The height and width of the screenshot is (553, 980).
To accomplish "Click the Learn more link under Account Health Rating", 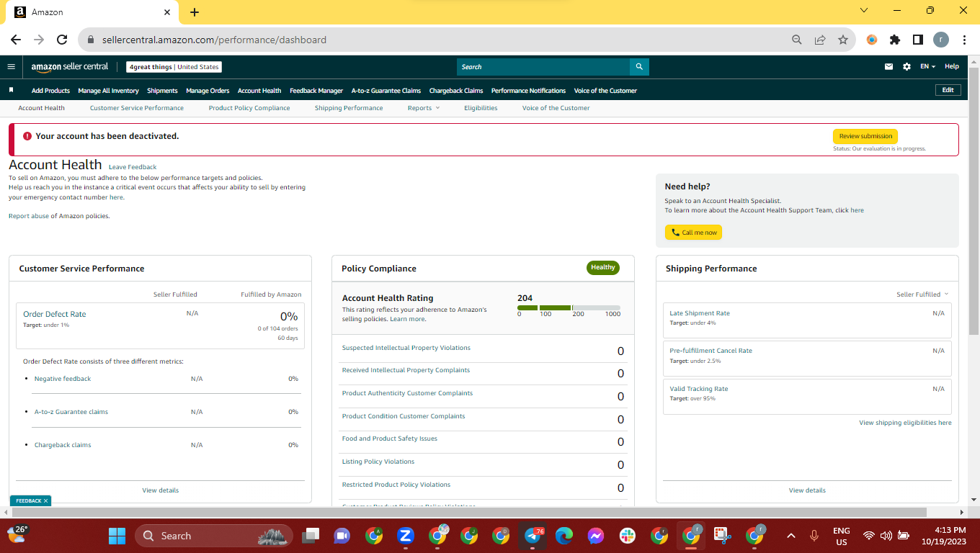I will (x=407, y=319).
